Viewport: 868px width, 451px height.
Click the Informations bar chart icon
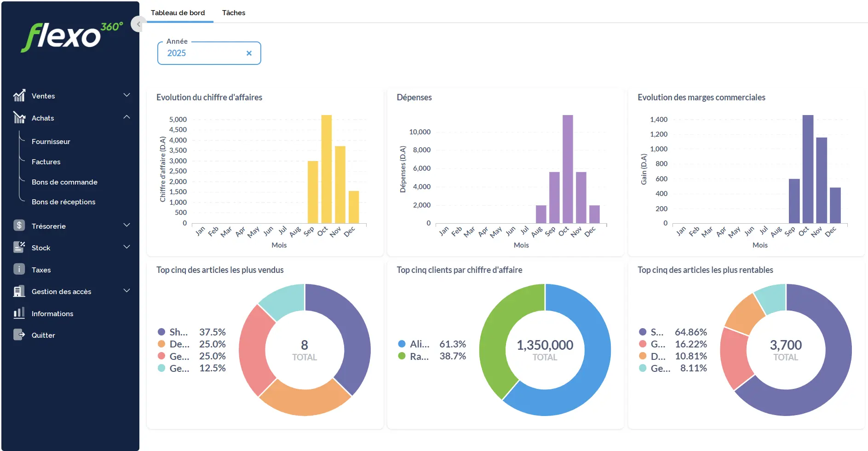(x=19, y=313)
